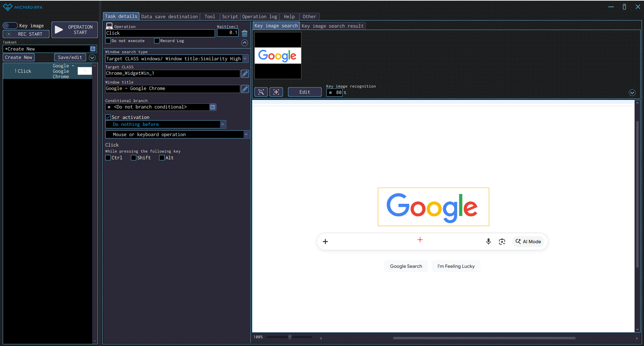The height and width of the screenshot is (346, 644).
Task: Open the Conditional branch edit icon
Action: pos(213,107)
